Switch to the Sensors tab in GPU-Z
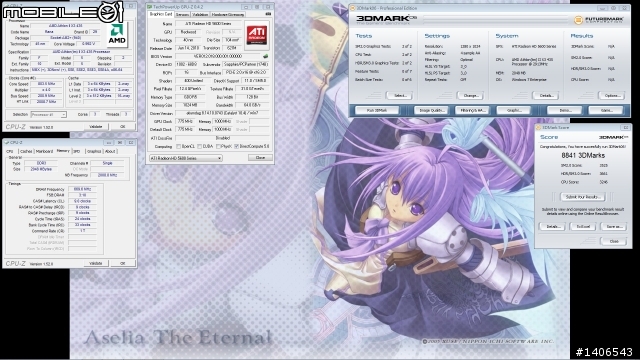This screenshot has width=640, height=360. click(x=182, y=14)
